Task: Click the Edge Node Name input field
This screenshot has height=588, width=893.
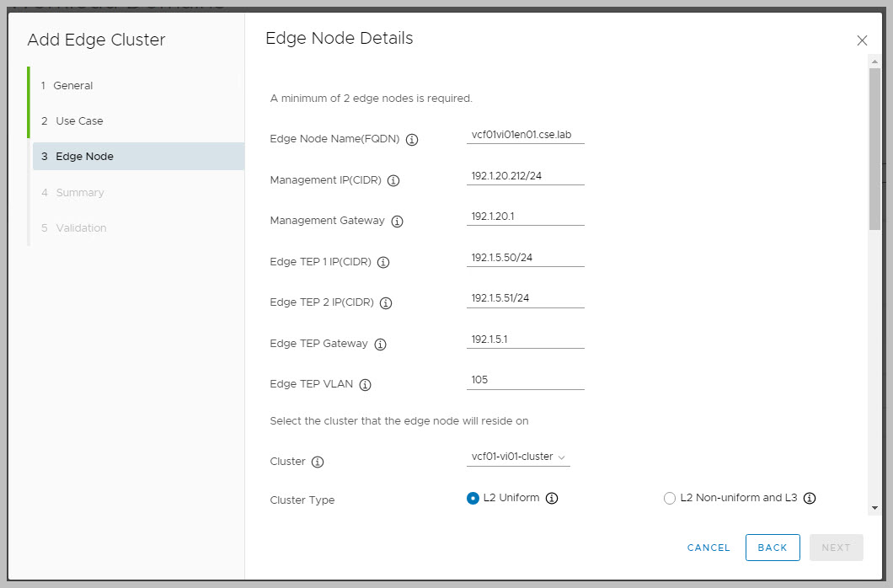Action: pyautogui.click(x=525, y=135)
